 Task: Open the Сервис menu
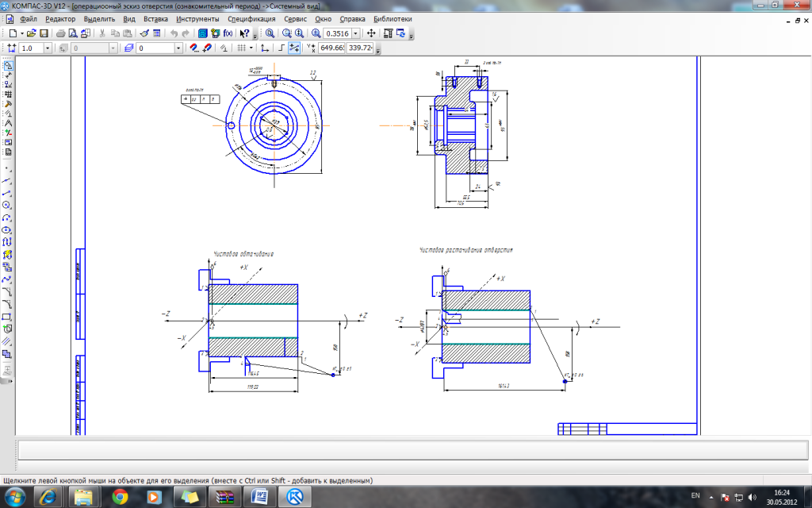[x=295, y=19]
